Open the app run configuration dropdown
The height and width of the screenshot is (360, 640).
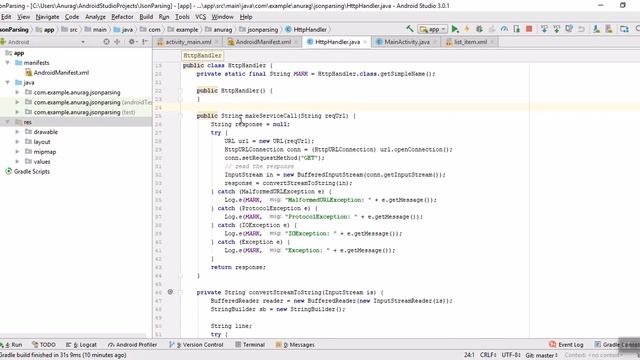432,29
